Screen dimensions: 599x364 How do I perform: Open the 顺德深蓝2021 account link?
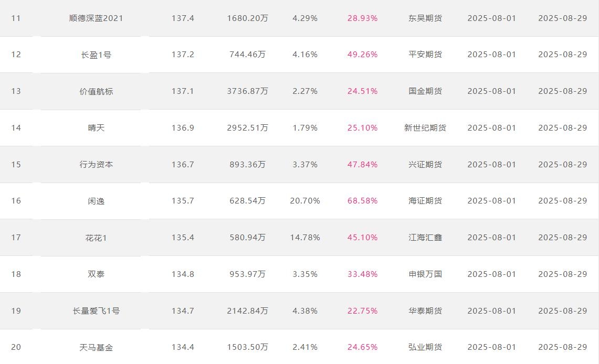click(x=96, y=18)
